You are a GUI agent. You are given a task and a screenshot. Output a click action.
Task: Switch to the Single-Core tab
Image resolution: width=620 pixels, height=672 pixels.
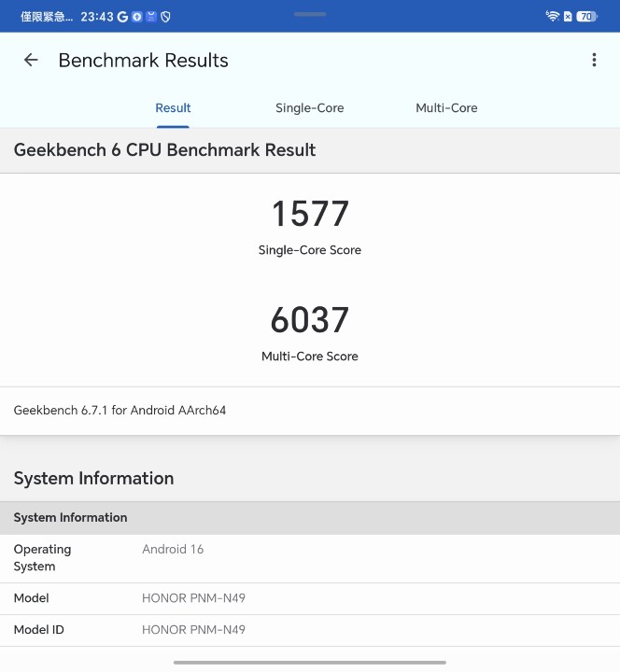(310, 108)
